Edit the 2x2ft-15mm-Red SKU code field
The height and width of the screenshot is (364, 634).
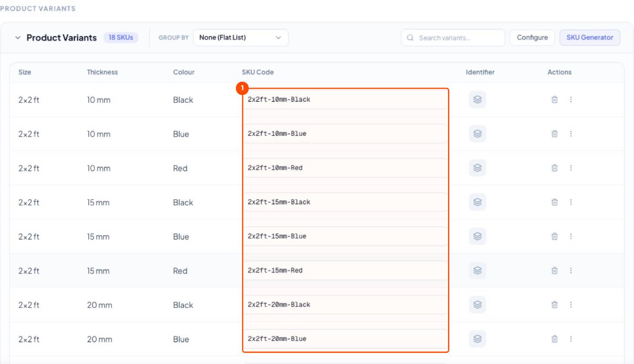coord(345,270)
